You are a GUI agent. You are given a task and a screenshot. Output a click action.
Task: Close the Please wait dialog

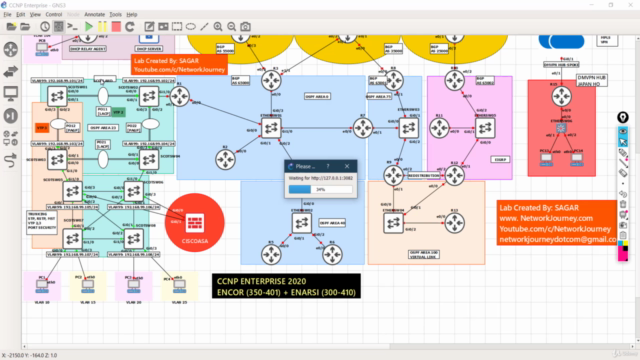pyautogui.click(x=347, y=166)
